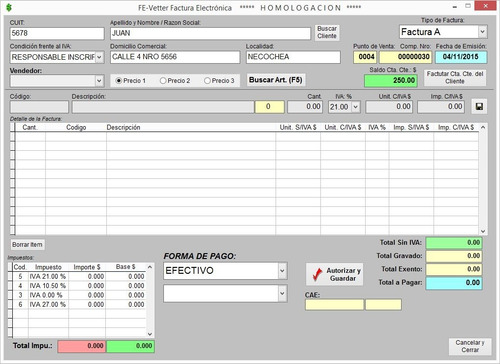Minimize the FE-Vetter window

click(455, 7)
